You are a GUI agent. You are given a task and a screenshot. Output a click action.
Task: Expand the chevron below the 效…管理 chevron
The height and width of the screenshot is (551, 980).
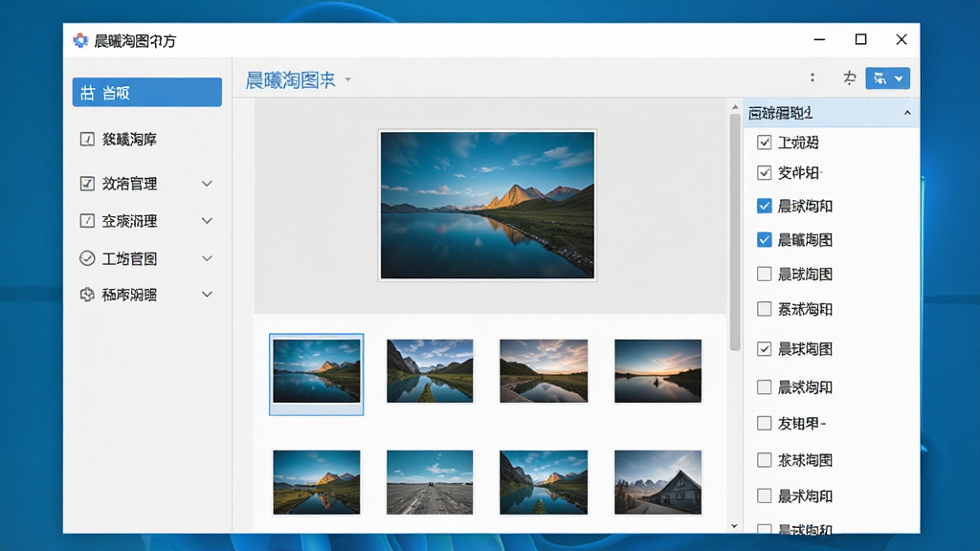point(207,221)
